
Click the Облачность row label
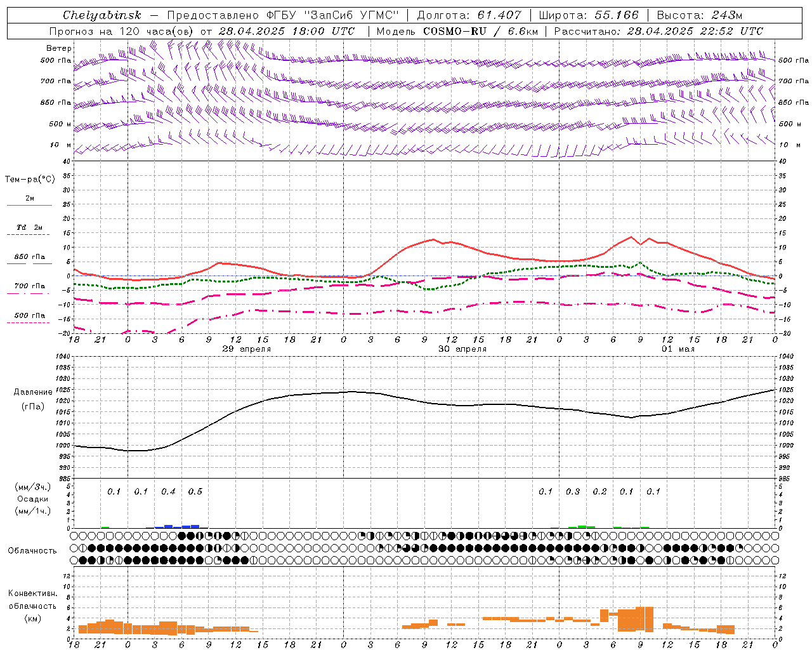32,551
